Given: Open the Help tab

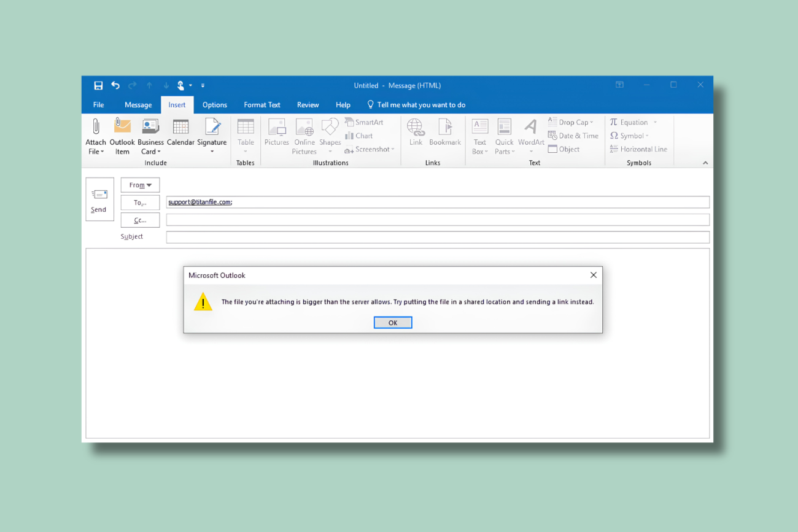Looking at the screenshot, I should 343,105.
